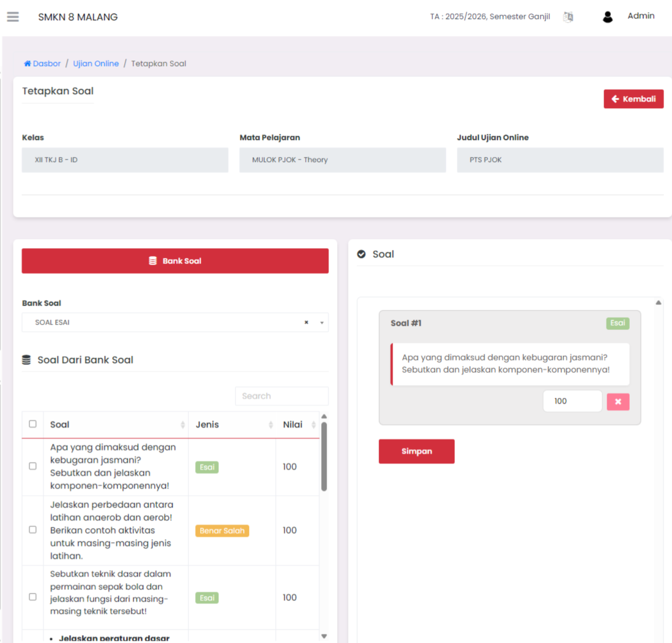The image size is (672, 643).
Task: Open the hamburger sidebar menu
Action: tap(13, 17)
